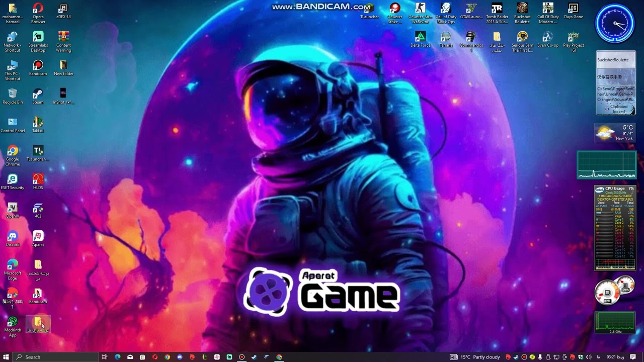Image resolution: width=644 pixels, height=362 pixels.
Task: Select the Buckshot Roulette desktop shortcut
Action: click(522, 13)
